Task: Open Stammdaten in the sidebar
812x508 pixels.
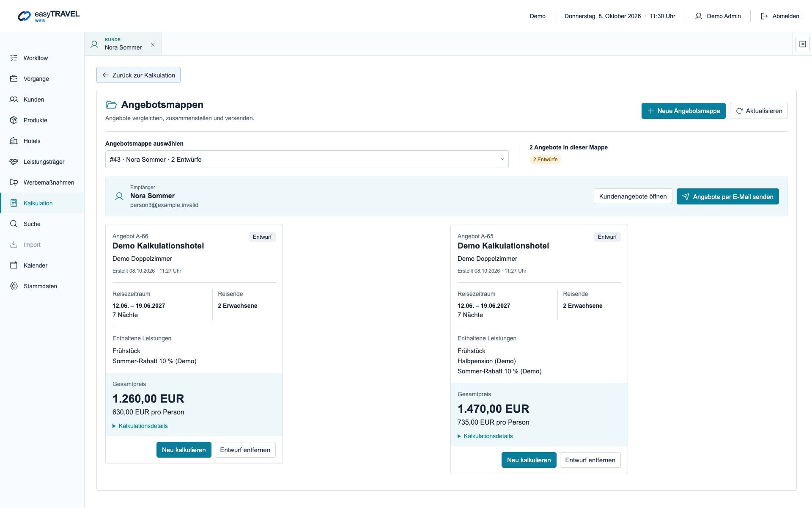Action: [x=42, y=286]
